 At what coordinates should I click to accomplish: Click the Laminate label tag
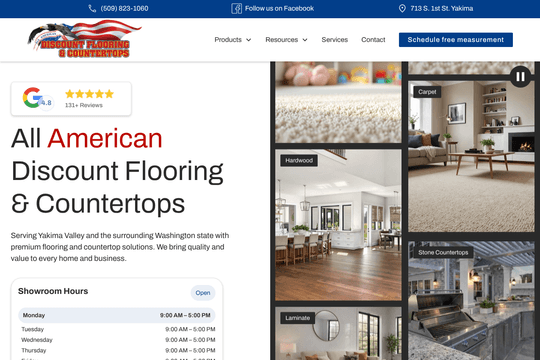(298, 318)
